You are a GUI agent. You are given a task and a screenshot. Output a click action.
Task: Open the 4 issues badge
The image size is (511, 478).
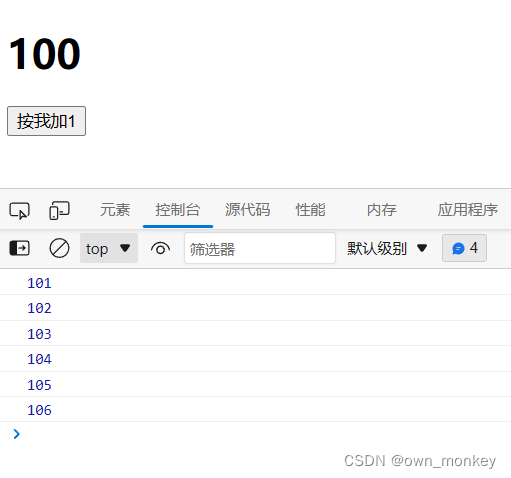(464, 248)
